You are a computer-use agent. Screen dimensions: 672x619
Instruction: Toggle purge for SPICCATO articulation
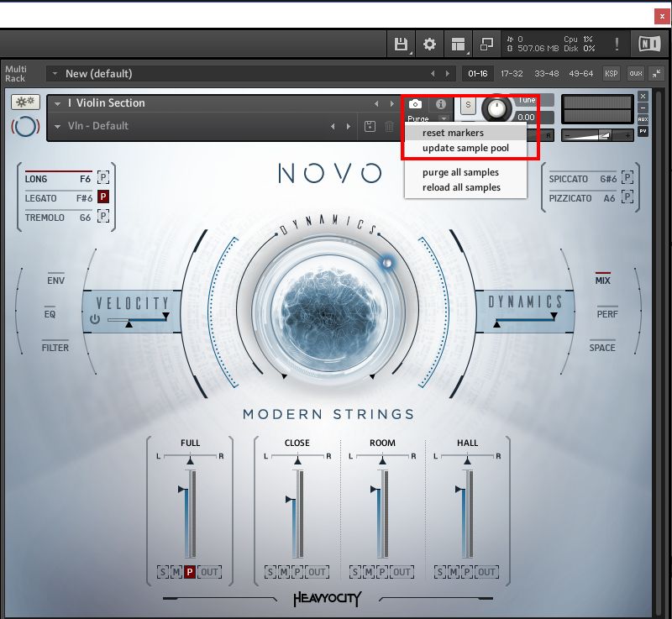click(627, 177)
